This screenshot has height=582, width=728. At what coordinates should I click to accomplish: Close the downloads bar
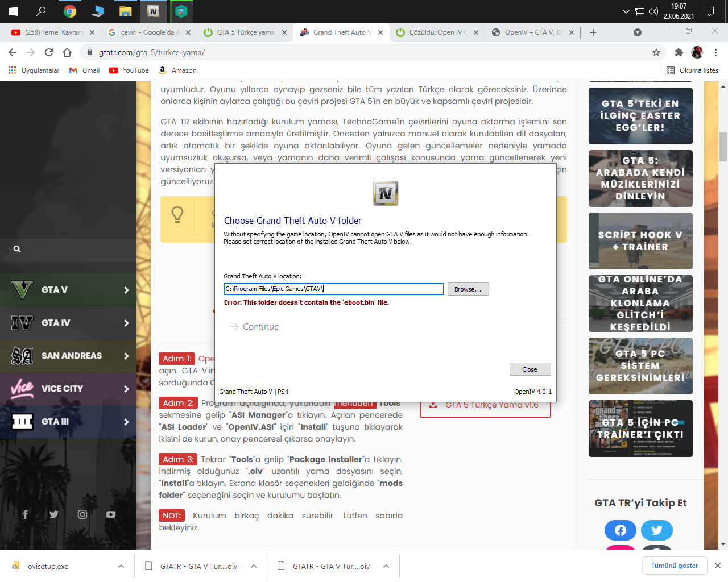tap(718, 566)
